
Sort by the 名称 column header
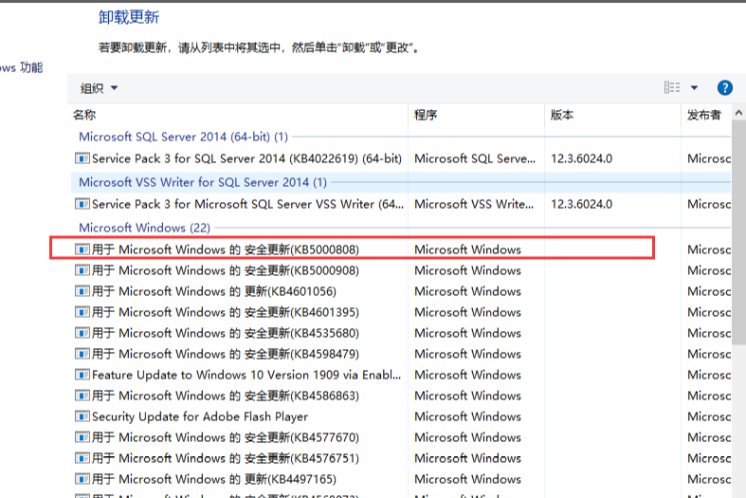pos(85,115)
